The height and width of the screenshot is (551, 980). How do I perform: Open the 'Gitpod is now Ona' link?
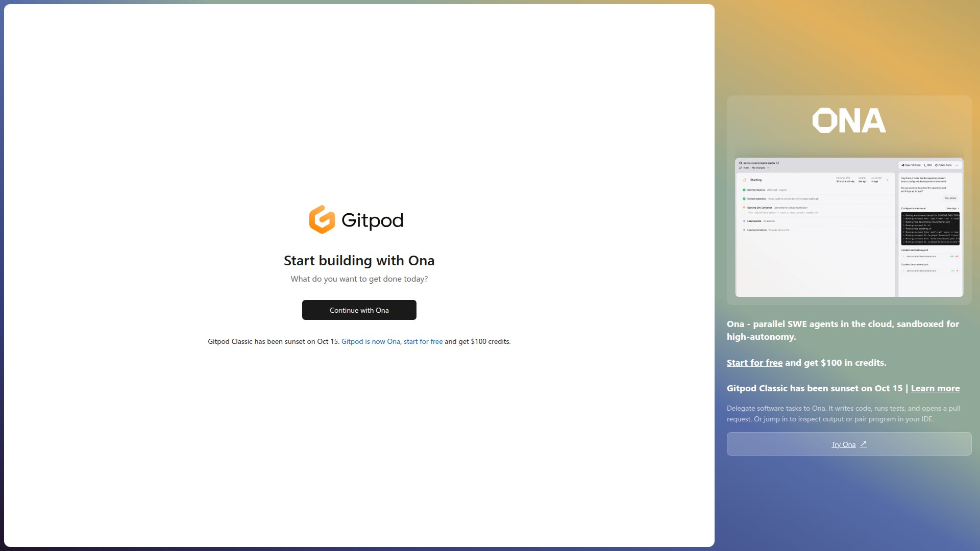371,341
